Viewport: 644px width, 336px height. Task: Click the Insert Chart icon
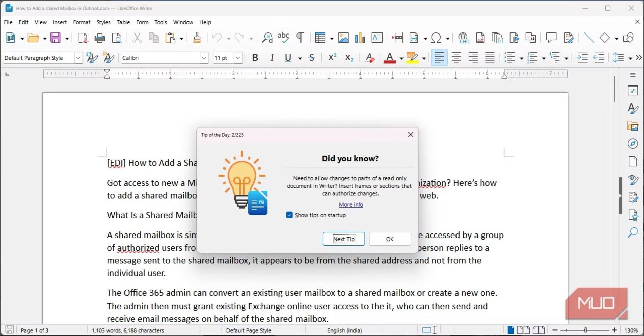[360, 38]
